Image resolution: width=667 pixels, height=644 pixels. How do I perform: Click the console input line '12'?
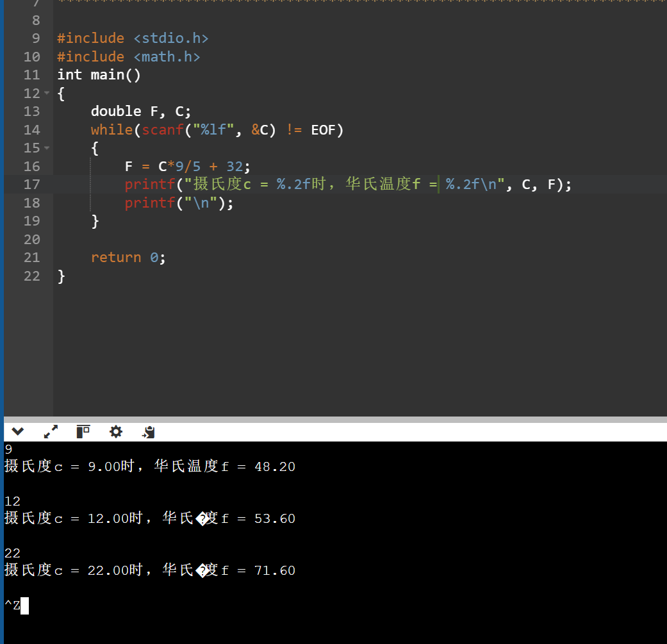click(x=12, y=502)
